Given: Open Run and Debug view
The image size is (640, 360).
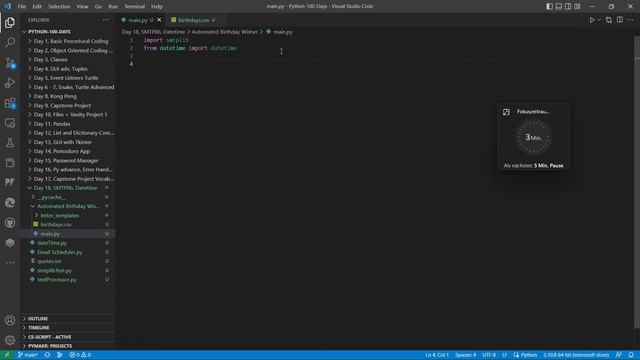Looking at the screenshot, I should click(x=10, y=82).
